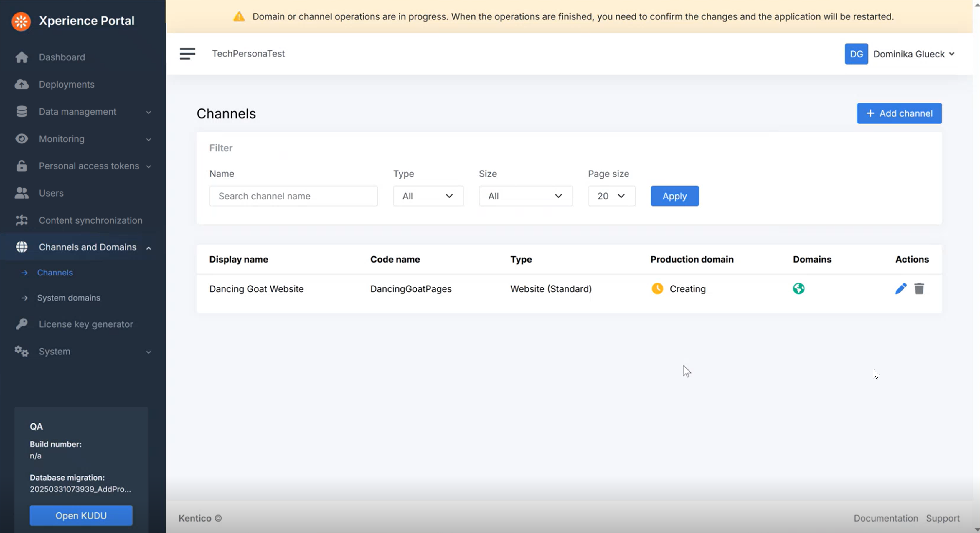Open the Size filter dropdown

coord(525,196)
